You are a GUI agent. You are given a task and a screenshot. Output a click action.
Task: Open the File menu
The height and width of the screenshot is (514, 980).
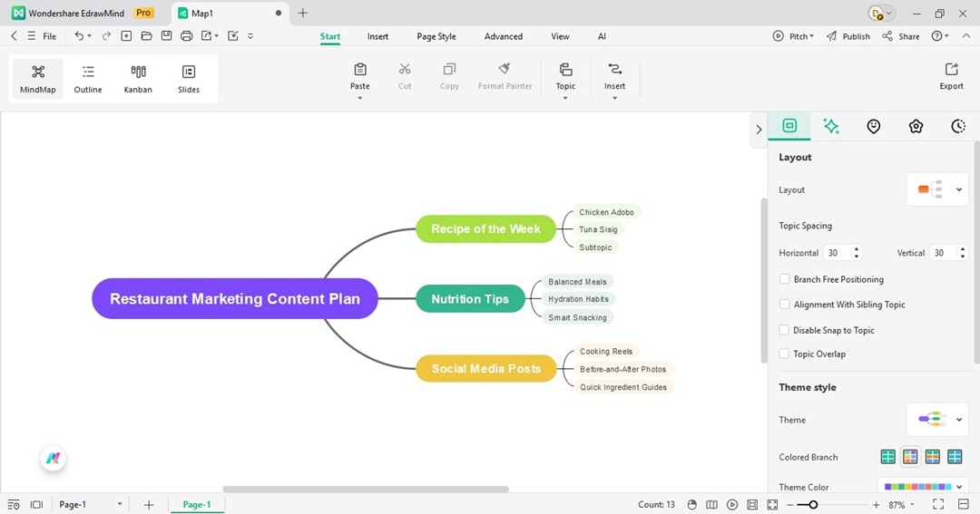coord(49,36)
